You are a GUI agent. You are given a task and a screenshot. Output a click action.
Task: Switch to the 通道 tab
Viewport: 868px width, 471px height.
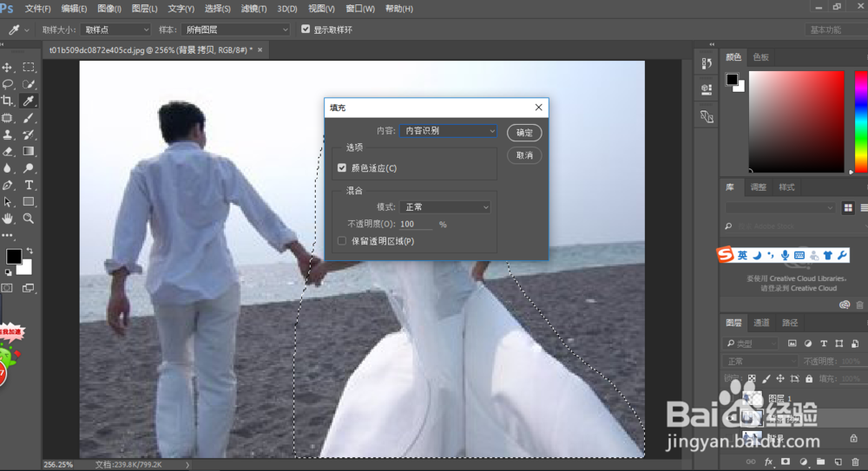(x=761, y=323)
